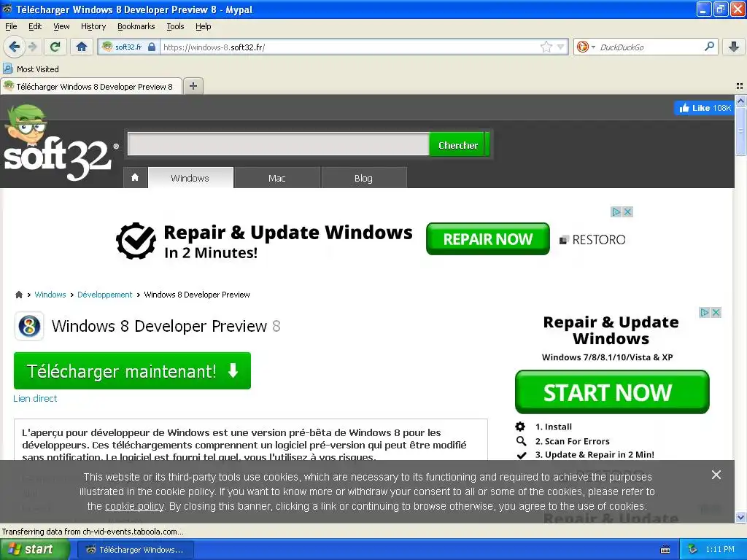The width and height of the screenshot is (747, 560).
Task: Select the Blog site tab
Action: 363,178
